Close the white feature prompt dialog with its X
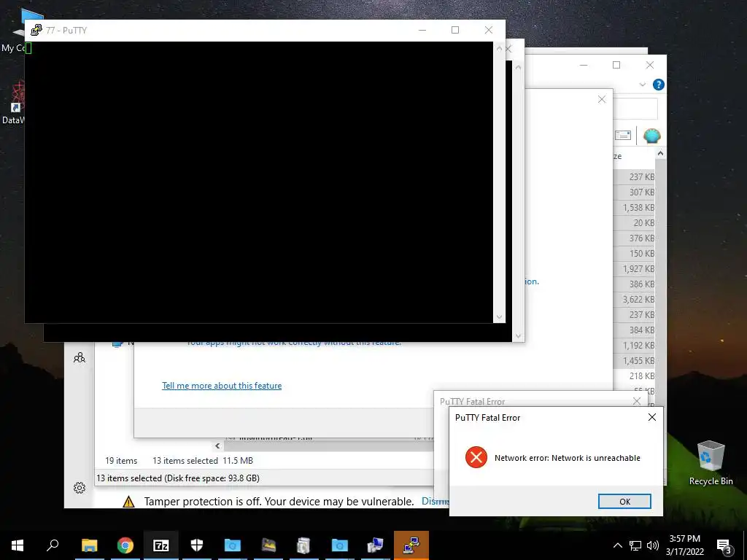 [x=602, y=99]
